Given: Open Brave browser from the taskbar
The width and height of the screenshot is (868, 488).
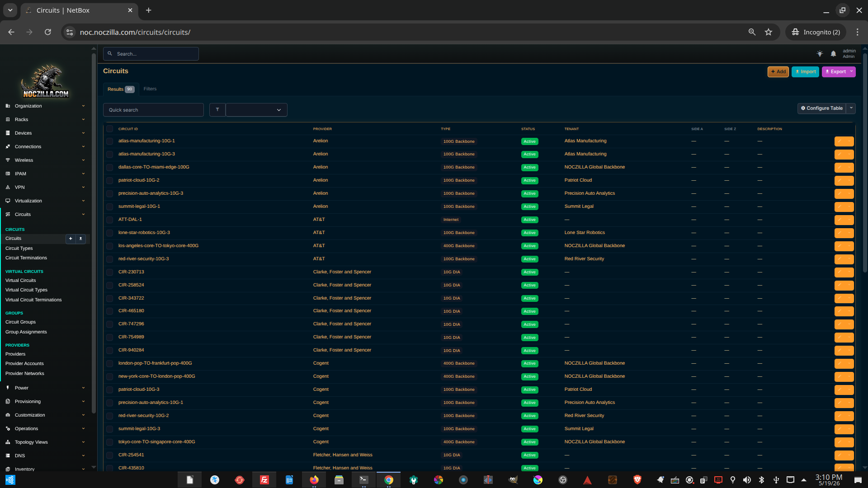Looking at the screenshot, I should [x=637, y=480].
